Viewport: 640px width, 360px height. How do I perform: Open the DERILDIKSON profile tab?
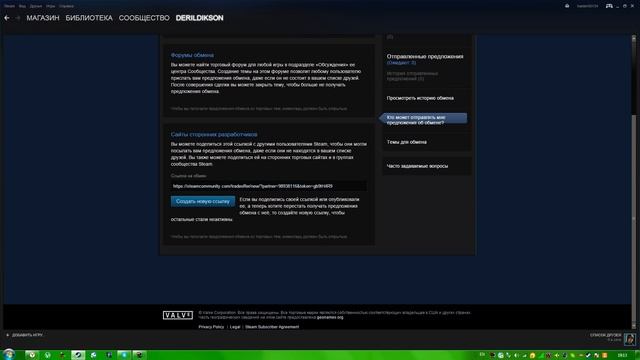pos(200,18)
